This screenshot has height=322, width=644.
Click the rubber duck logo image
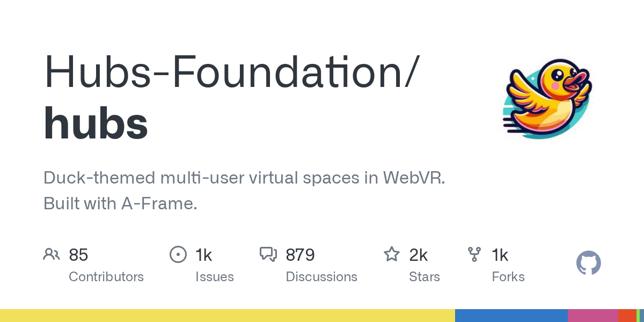[547, 99]
